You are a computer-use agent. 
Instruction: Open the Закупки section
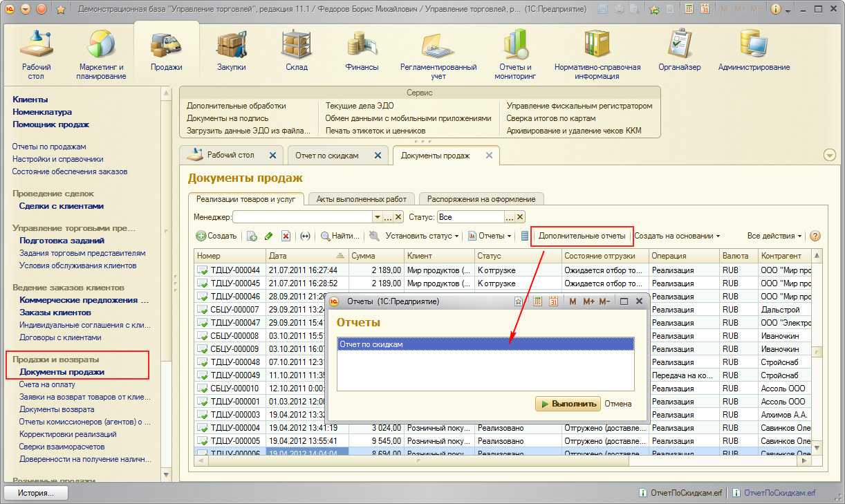[x=232, y=50]
